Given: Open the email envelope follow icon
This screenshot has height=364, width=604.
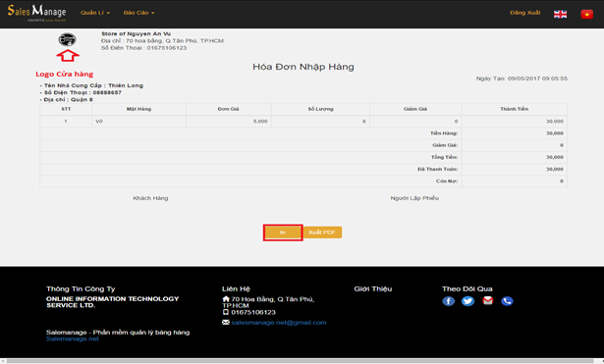Looking at the screenshot, I should (x=488, y=300).
